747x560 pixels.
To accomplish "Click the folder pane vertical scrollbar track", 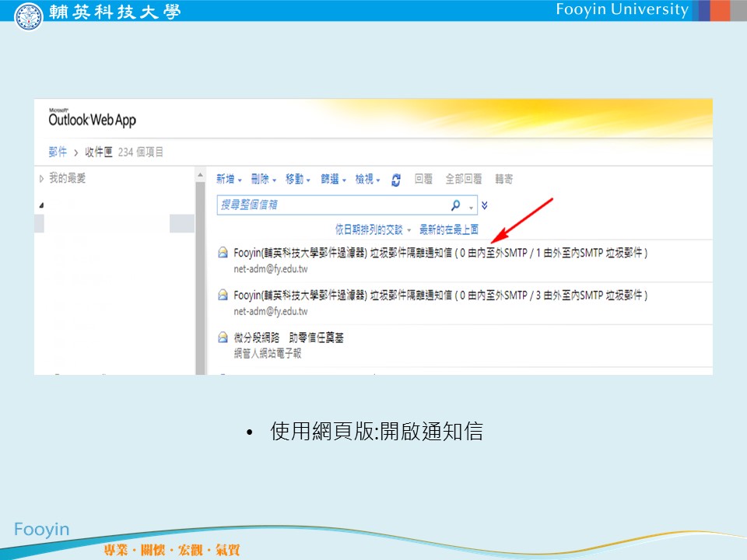I will [x=200, y=278].
